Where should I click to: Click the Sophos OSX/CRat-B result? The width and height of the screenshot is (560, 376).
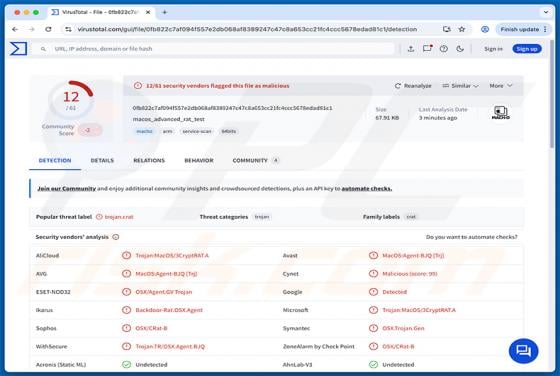(x=151, y=328)
